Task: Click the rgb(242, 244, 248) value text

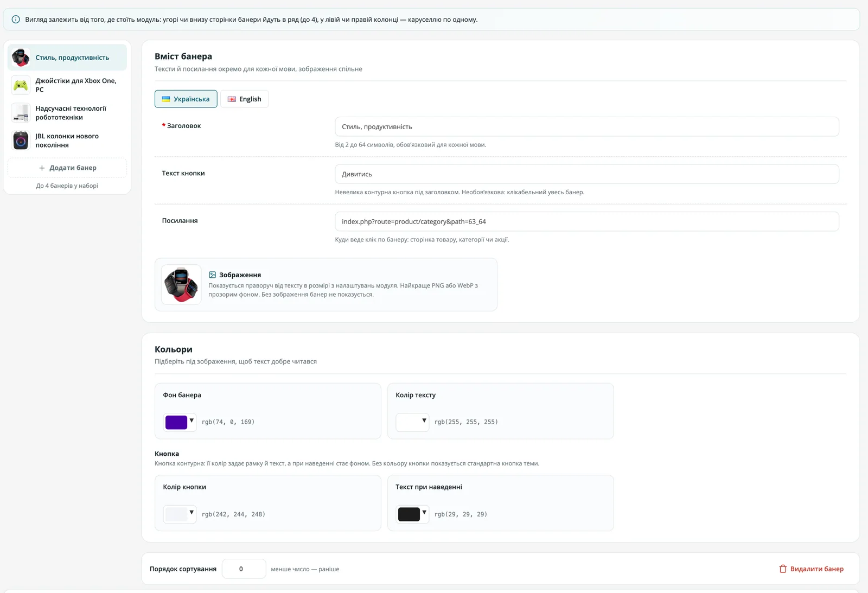Action: 233,514
